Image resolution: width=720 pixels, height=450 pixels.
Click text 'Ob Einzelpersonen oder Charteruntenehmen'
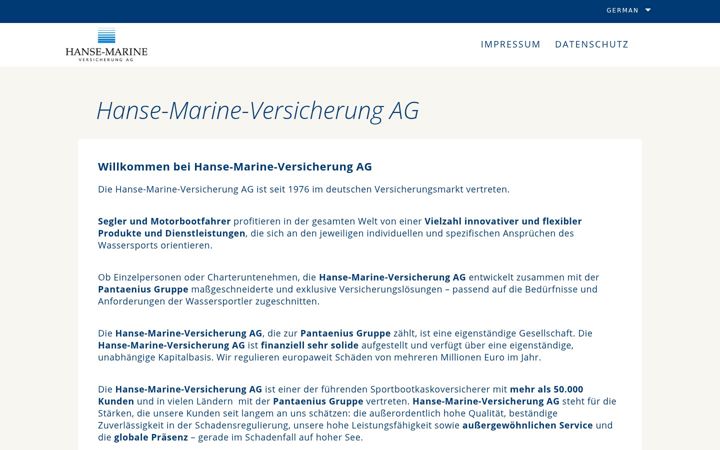tap(198, 277)
